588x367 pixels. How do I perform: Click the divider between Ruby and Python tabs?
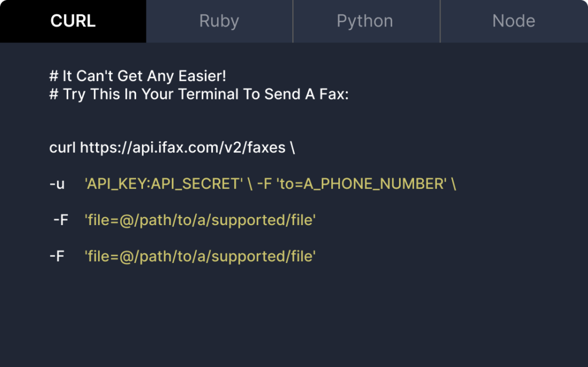coord(293,21)
